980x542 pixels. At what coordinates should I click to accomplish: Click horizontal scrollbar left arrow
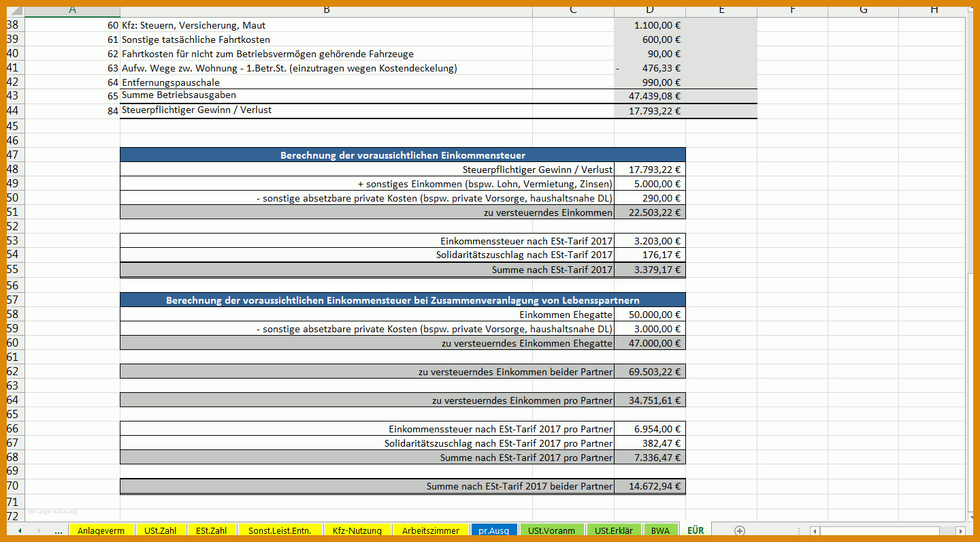tap(815, 531)
